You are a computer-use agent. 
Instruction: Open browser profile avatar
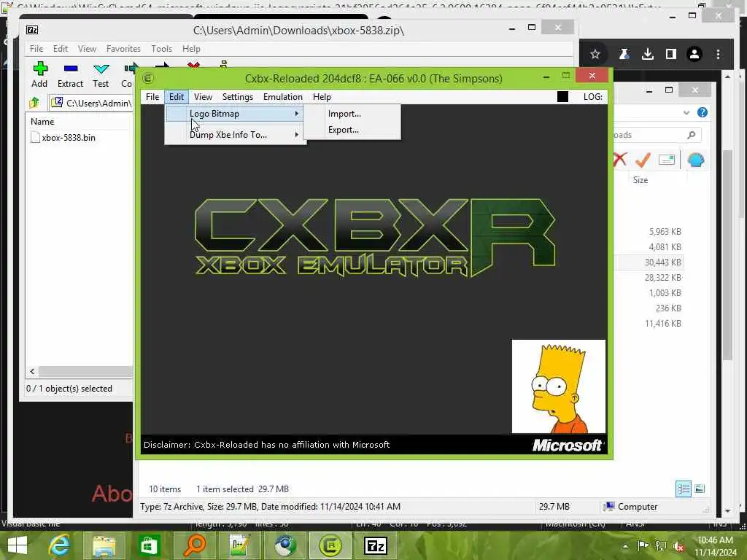694,54
